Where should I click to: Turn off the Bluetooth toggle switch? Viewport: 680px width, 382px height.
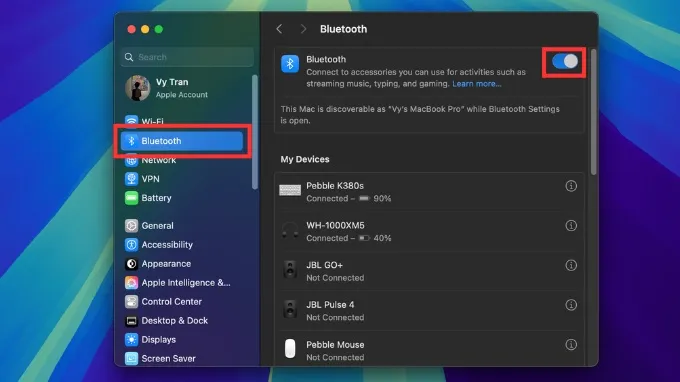(x=565, y=62)
